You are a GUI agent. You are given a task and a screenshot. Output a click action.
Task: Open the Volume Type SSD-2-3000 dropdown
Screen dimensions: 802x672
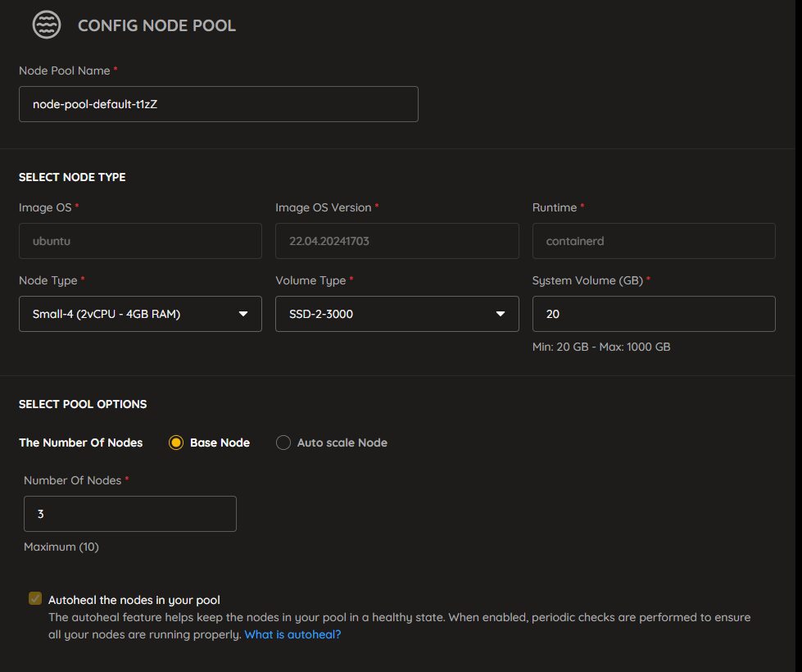point(397,314)
